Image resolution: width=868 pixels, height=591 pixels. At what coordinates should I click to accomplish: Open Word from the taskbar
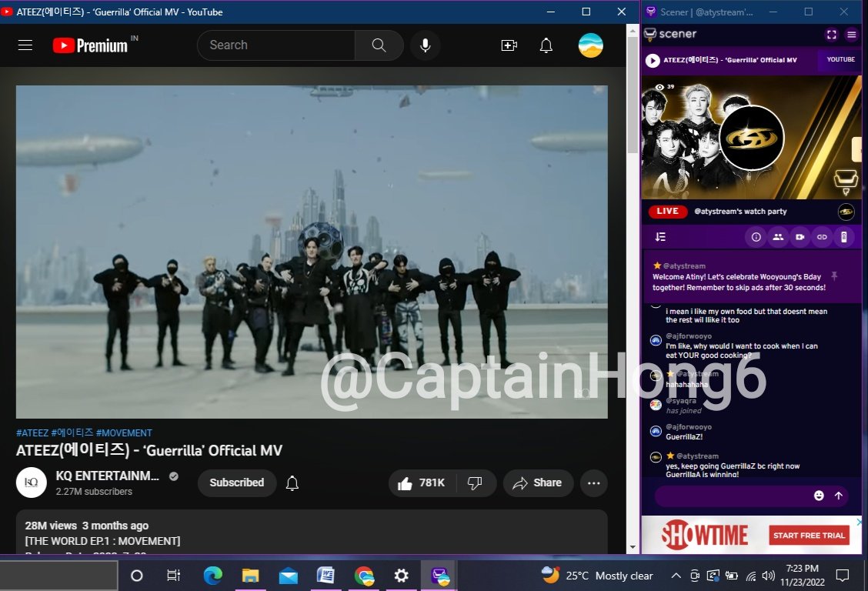click(x=325, y=576)
